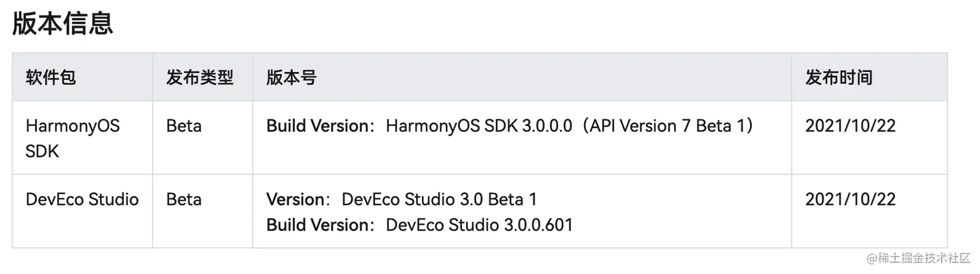Click the 版本号 column header
Image resolution: width=980 pixels, height=274 pixels.
(292, 78)
